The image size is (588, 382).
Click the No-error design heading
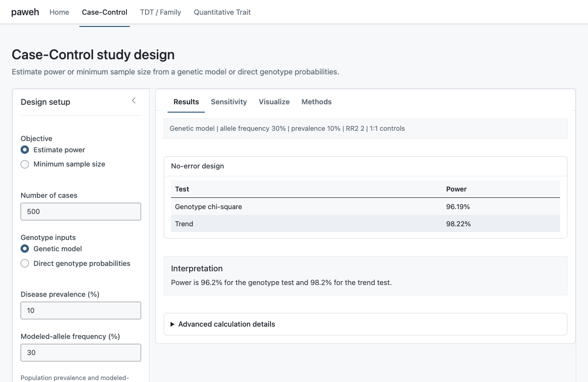coord(197,166)
